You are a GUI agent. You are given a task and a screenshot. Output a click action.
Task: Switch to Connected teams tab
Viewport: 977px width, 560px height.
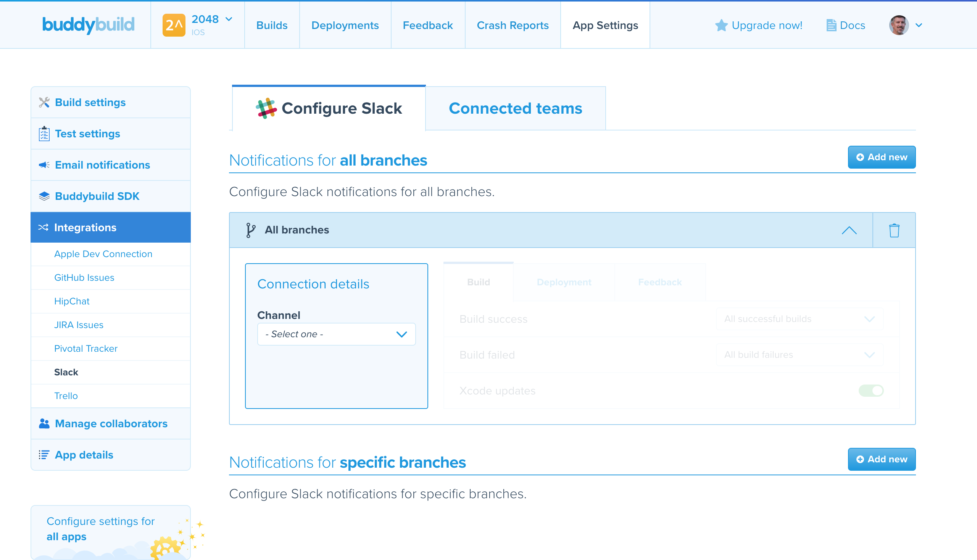pos(516,108)
